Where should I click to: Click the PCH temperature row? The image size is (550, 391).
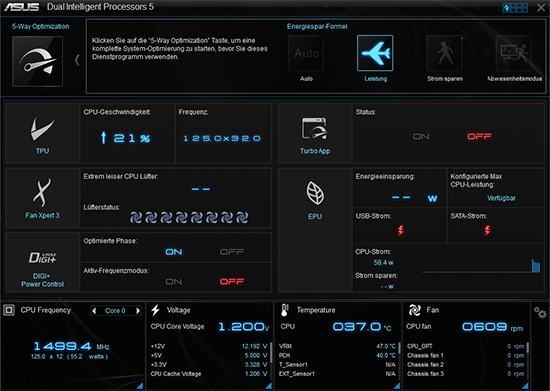[x=337, y=355]
